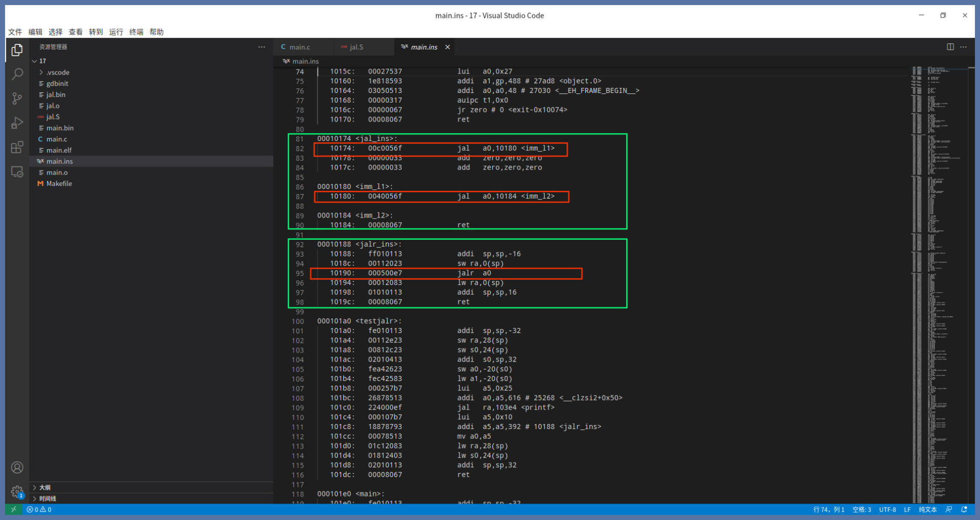Open the 终端 terminal menu
Image resolution: width=980 pixels, height=520 pixels.
coord(136,32)
